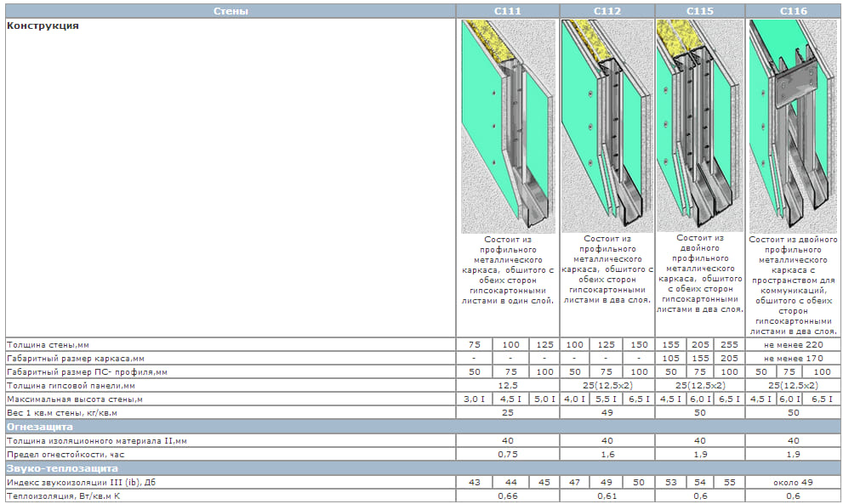The height and width of the screenshot is (504, 843).
Task: Click the "около 49" sound insulation cell
Action: pos(793,482)
